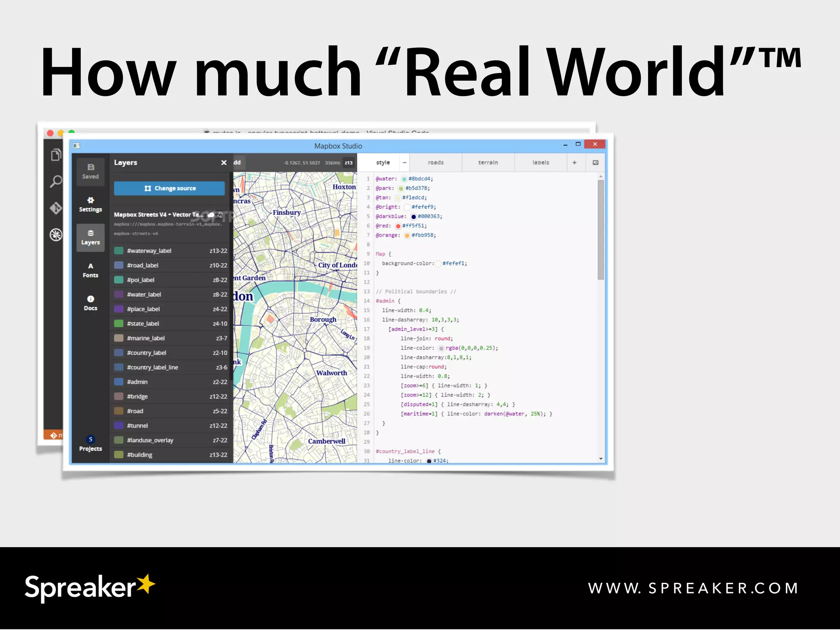Select the #building layer row

[x=170, y=454]
